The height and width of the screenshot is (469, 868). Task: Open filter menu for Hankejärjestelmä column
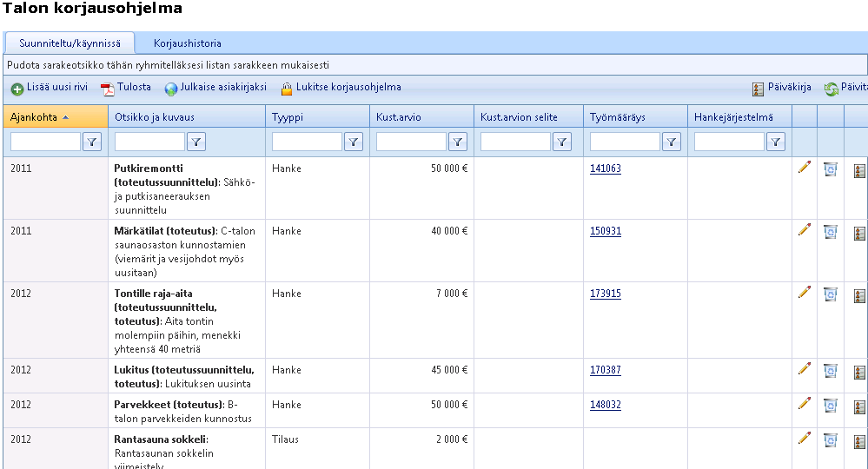(x=776, y=142)
